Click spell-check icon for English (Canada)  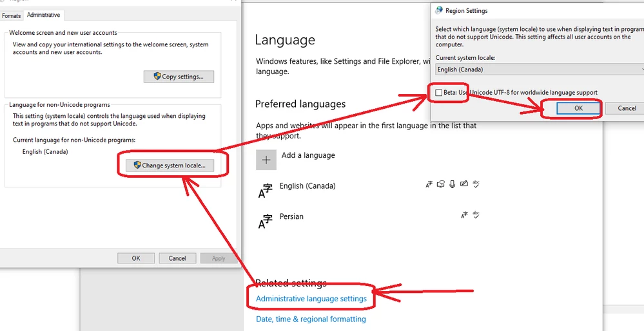[x=476, y=184]
